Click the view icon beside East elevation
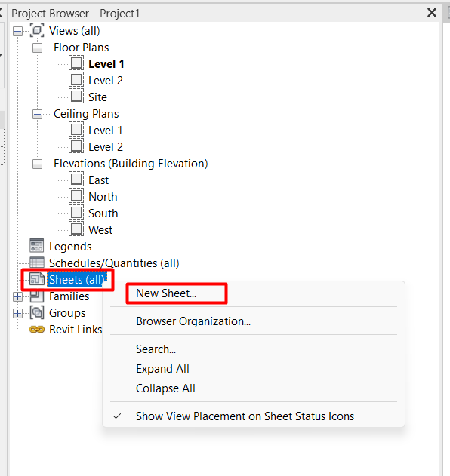The image size is (450, 476). point(76,180)
